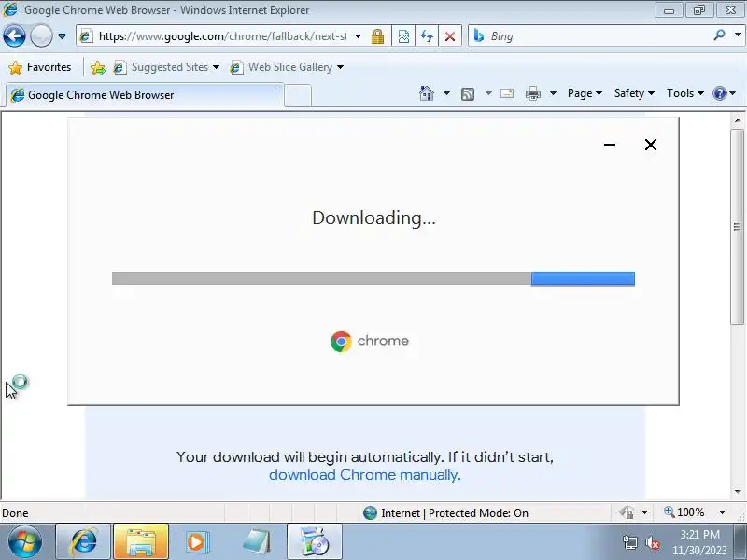Click the Forward navigation button
This screenshot has height=560, width=747.
pyautogui.click(x=41, y=35)
